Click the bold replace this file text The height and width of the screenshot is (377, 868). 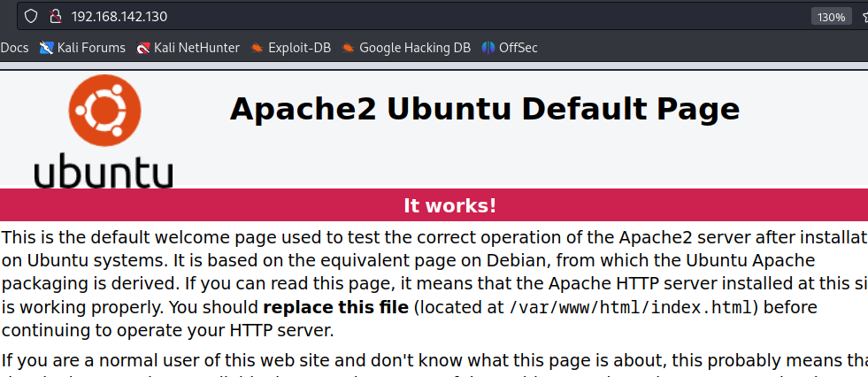click(x=335, y=307)
